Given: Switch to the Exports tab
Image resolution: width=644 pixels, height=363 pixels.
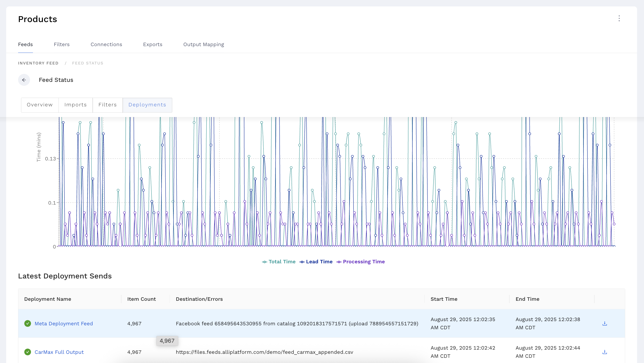Looking at the screenshot, I should coord(153,44).
